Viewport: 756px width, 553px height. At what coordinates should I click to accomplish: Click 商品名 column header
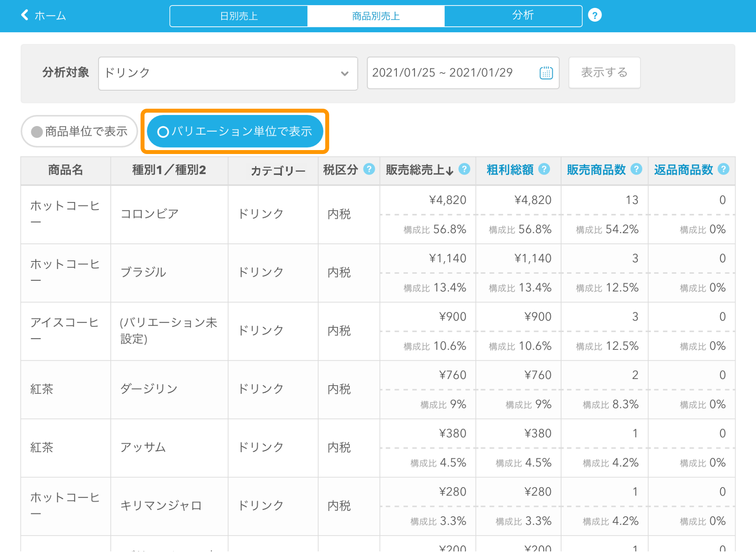(65, 170)
